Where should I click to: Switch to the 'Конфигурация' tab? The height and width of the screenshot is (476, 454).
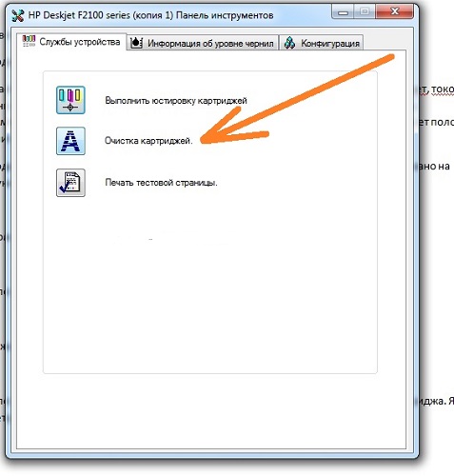coord(321,43)
